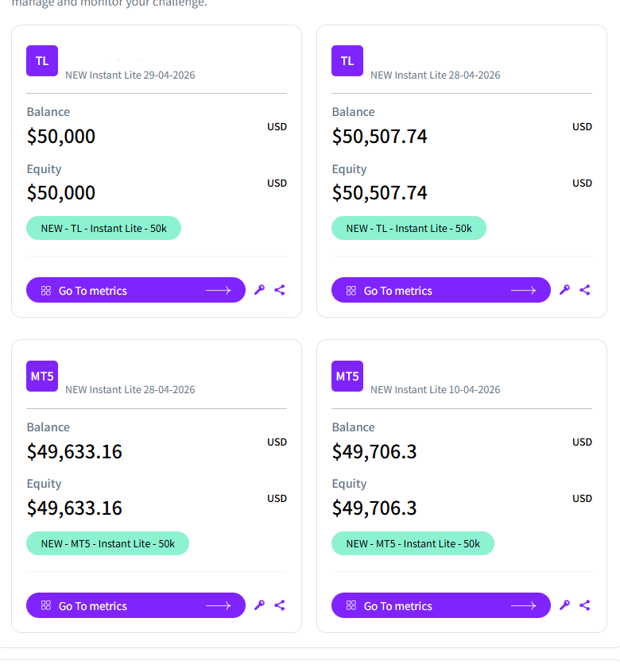Click share icon on the $50,507.74 account card

(x=585, y=290)
